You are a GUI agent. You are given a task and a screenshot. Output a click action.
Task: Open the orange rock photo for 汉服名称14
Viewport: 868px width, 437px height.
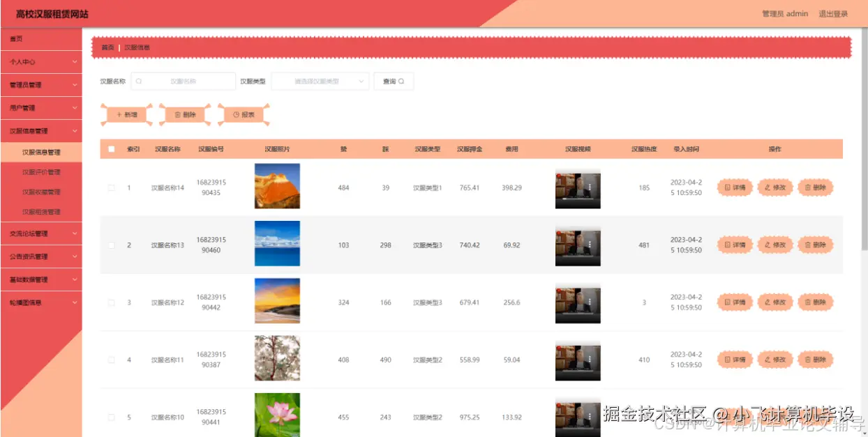coord(277,186)
